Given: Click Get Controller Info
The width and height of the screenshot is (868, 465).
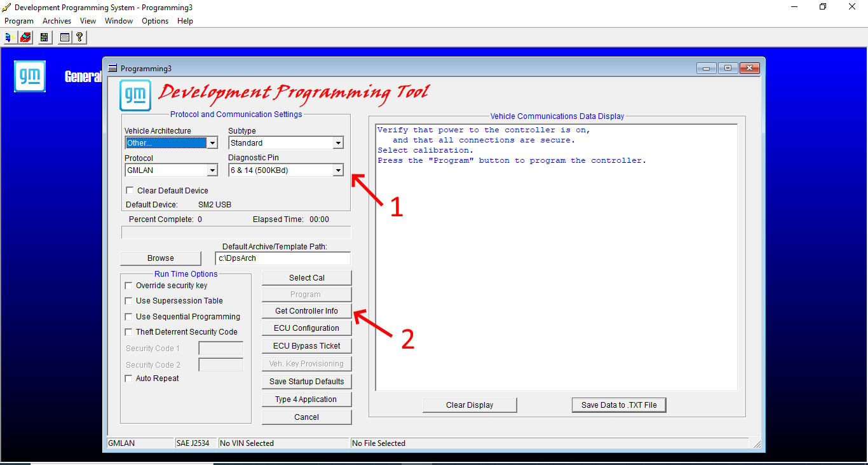Looking at the screenshot, I should coord(307,311).
